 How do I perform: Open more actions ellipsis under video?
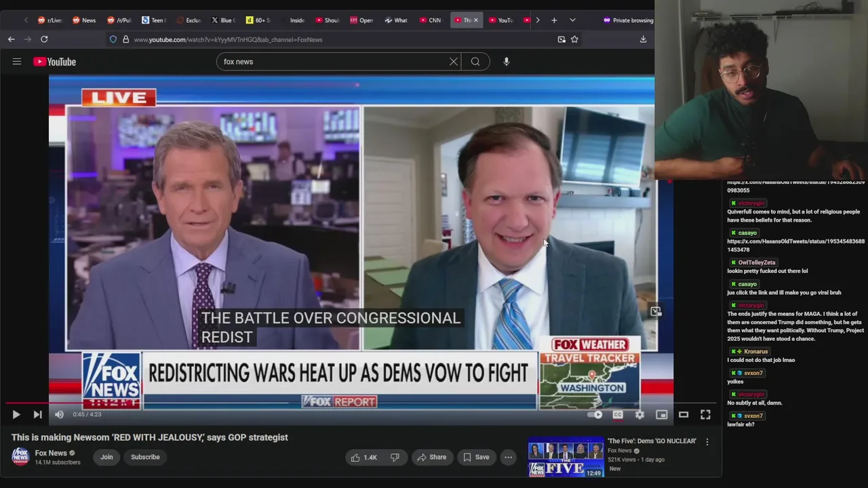click(508, 457)
